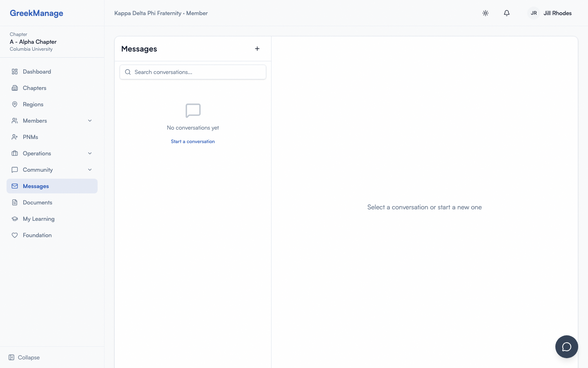588x368 pixels.
Task: Click the notification bell icon
Action: [507, 13]
